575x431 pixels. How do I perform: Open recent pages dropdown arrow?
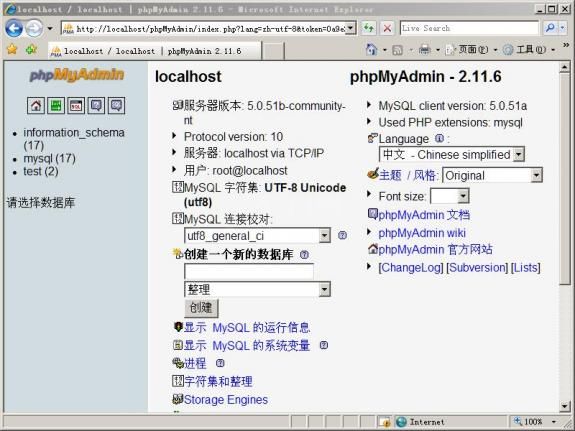coord(50,29)
